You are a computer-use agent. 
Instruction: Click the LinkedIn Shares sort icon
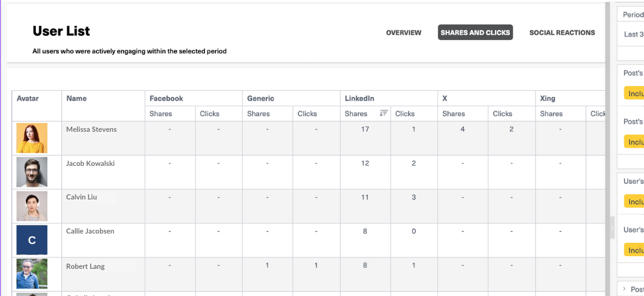pos(384,113)
